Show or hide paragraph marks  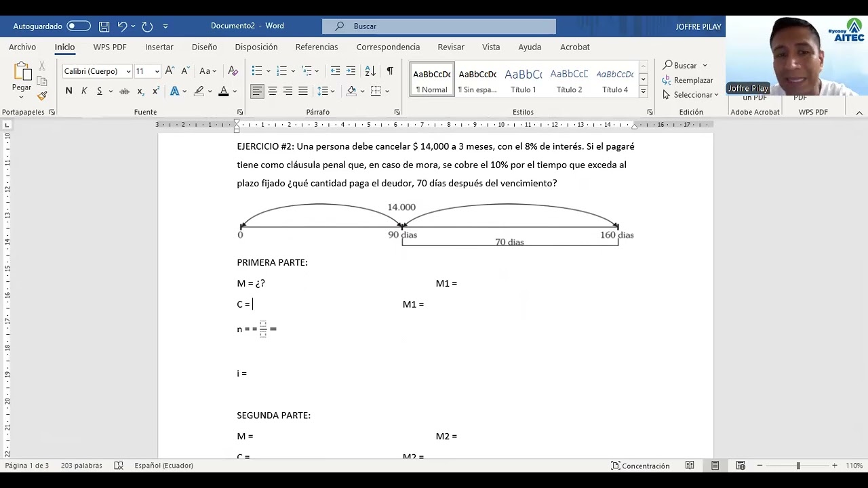pos(390,70)
